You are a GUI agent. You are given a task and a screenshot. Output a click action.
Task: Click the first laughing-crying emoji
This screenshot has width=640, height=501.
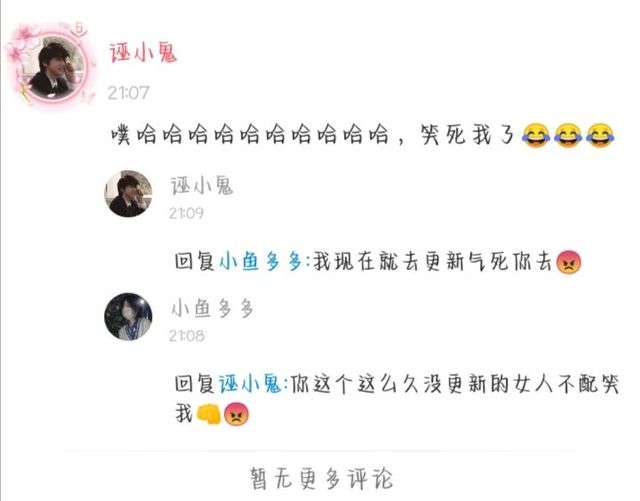[536, 135]
